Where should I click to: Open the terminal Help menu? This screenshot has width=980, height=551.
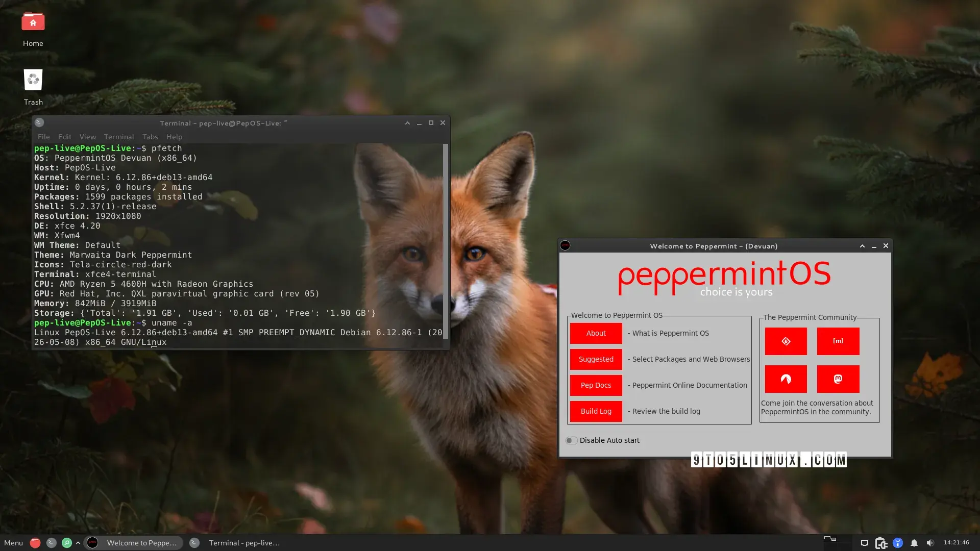(x=174, y=137)
